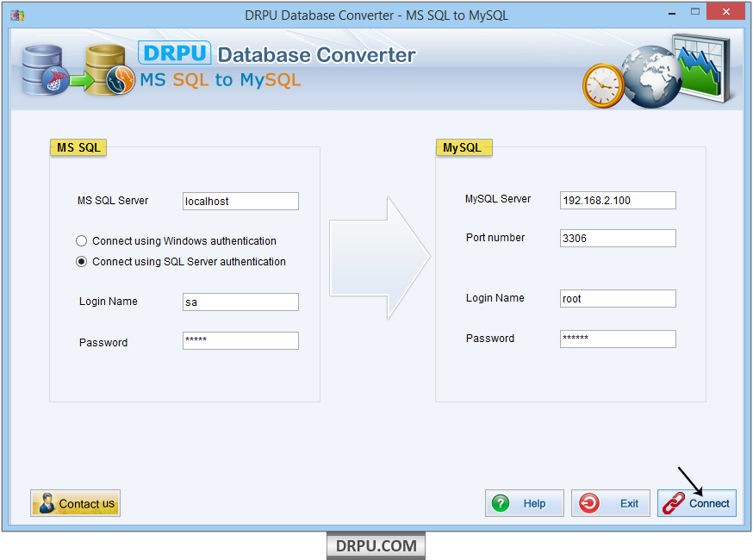Click the Connect button

[696, 503]
